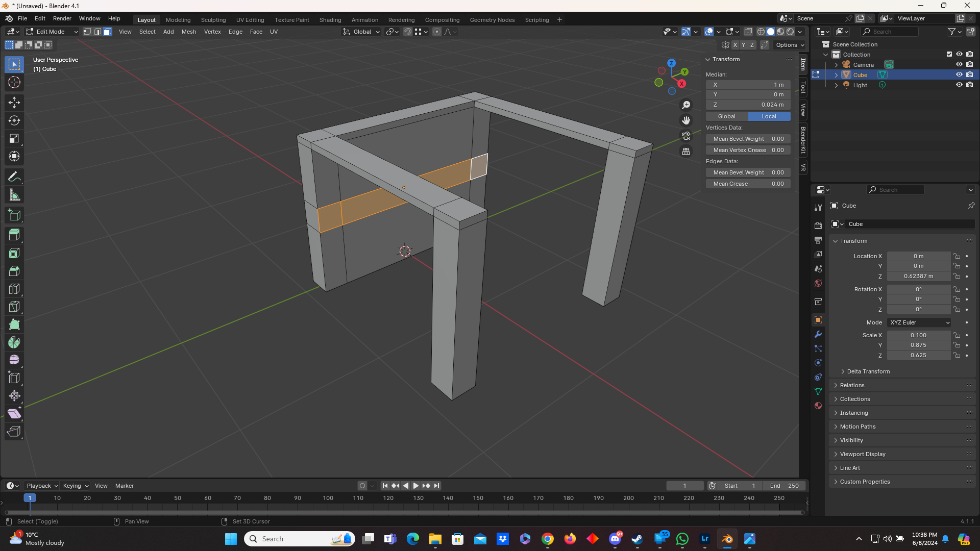Viewport: 980px width, 551px height.
Task: Select the Measure tool
Action: 14,195
